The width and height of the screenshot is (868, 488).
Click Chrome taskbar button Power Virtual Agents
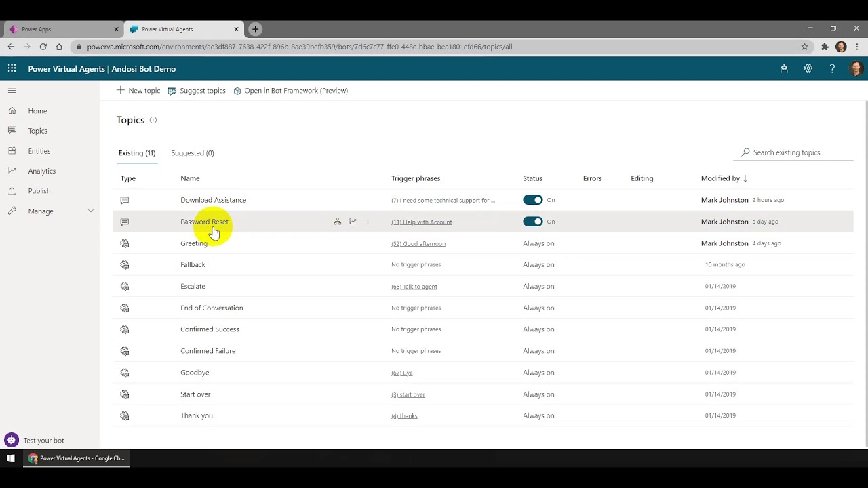[76, 458]
